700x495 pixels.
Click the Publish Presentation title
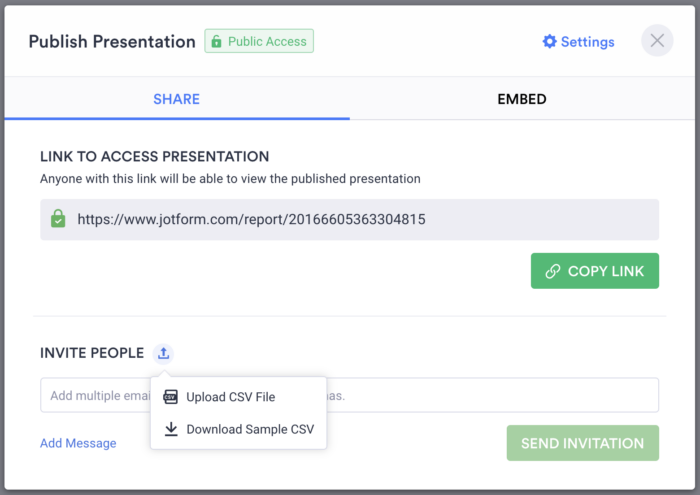click(x=112, y=42)
